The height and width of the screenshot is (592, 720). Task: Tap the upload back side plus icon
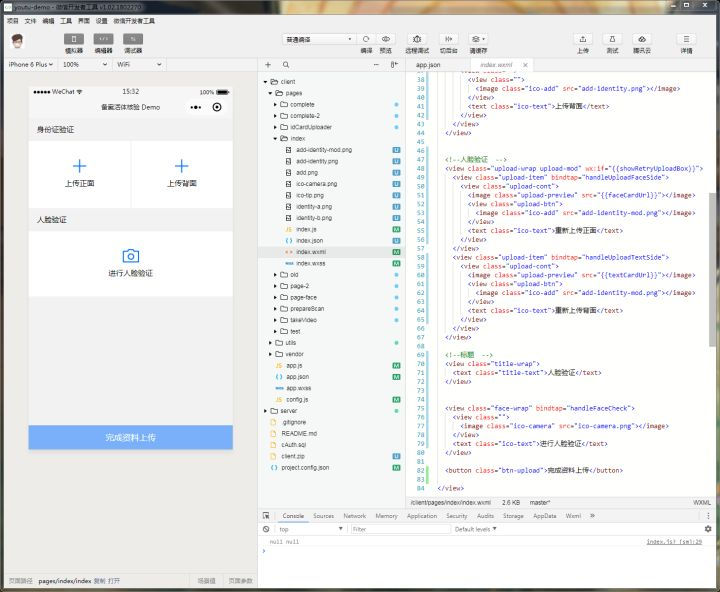[181, 166]
